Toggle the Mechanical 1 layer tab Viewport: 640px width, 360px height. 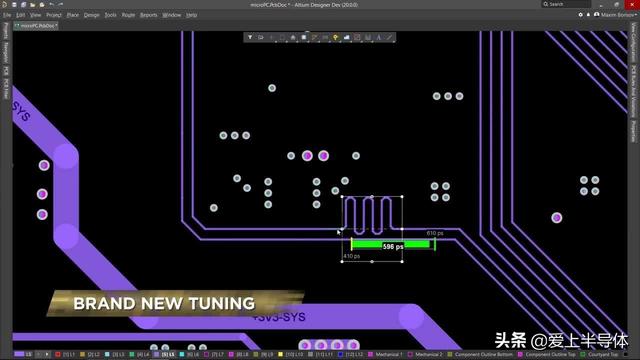[x=385, y=355]
